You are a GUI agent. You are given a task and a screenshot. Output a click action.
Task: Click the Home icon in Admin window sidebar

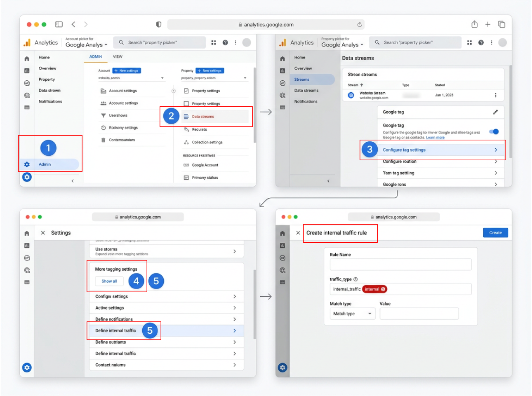pos(27,59)
